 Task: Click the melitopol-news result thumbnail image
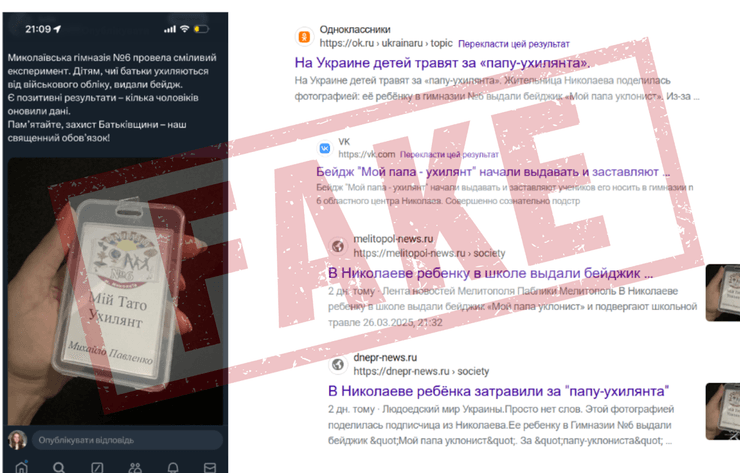click(x=723, y=293)
